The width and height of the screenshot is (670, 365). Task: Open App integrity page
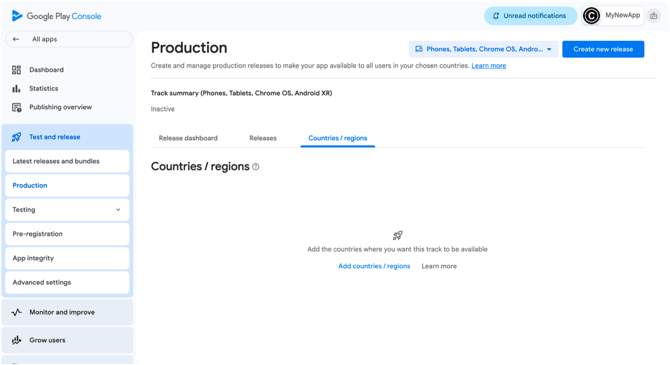pyautogui.click(x=68, y=258)
